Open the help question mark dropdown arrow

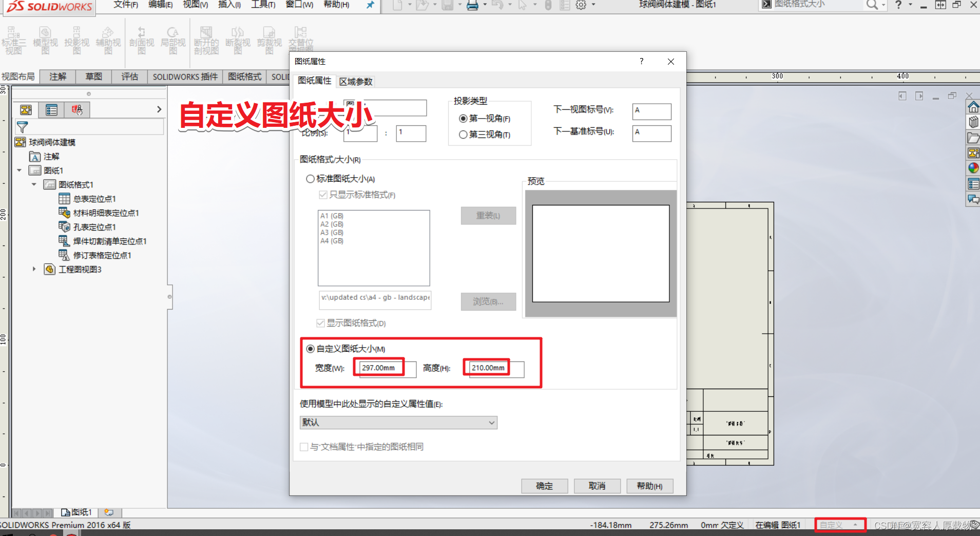[910, 5]
